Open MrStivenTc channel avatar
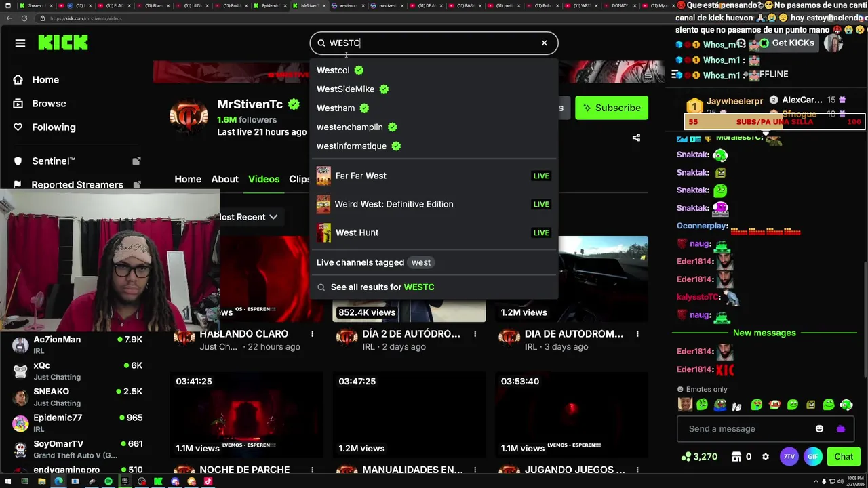The width and height of the screenshot is (868, 488). click(x=189, y=116)
